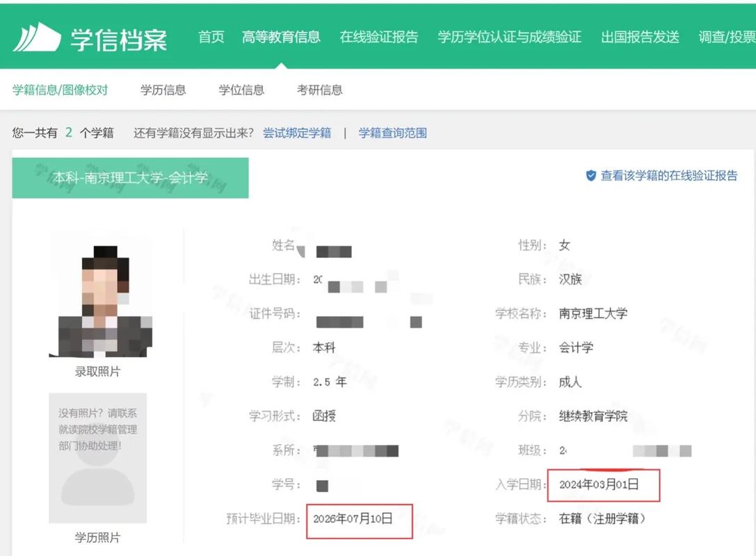This screenshot has height=556, width=756.
Task: Open the 调查/投票 menu
Action: 727,37
